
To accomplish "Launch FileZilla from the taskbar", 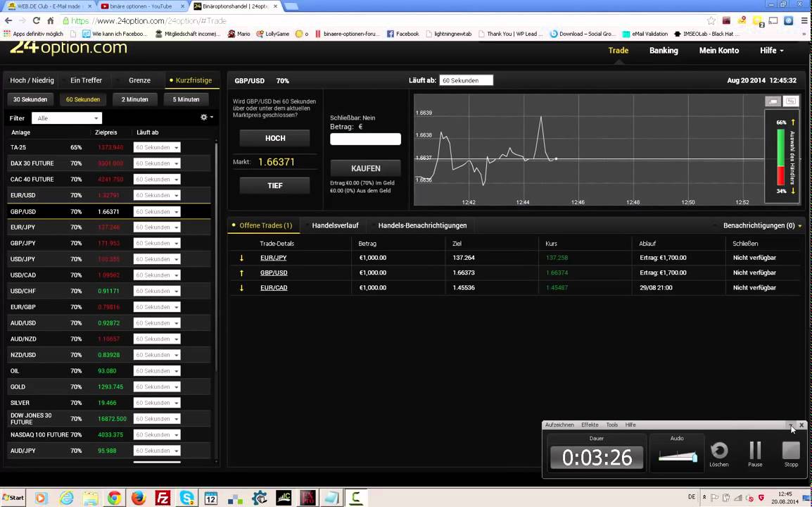I will (163, 498).
